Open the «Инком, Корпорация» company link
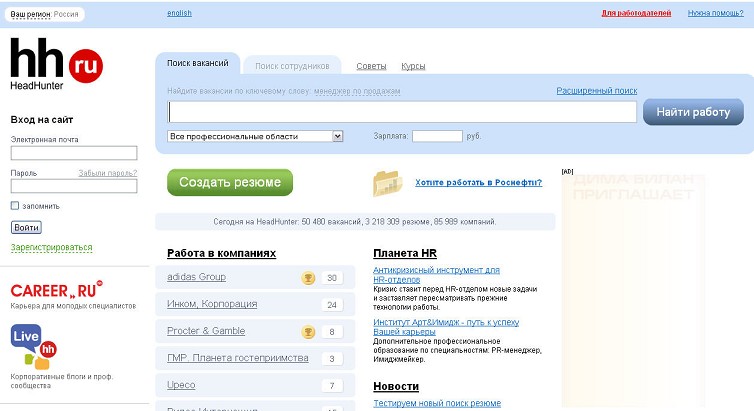The image size is (754, 411). click(212, 304)
